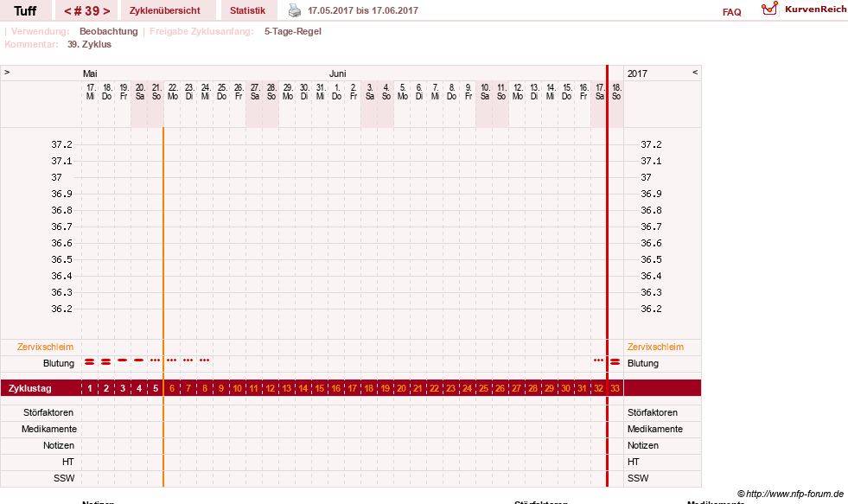The image size is (848, 504).
Task: Click the left Notizen row label
Action: tap(59, 445)
